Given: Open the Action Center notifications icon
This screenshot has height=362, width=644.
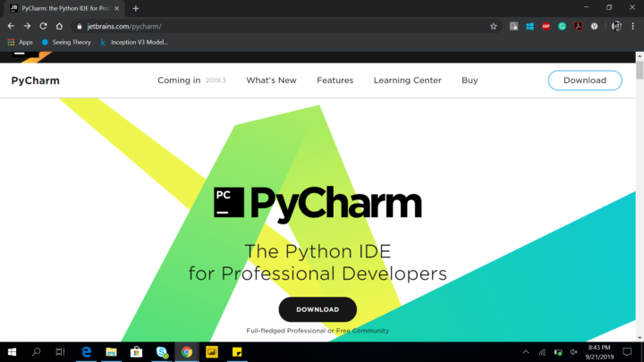Looking at the screenshot, I should click(627, 352).
